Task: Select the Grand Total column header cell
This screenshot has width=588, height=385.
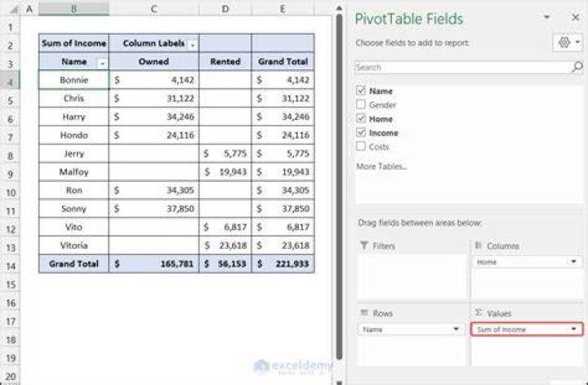Action: pyautogui.click(x=283, y=61)
